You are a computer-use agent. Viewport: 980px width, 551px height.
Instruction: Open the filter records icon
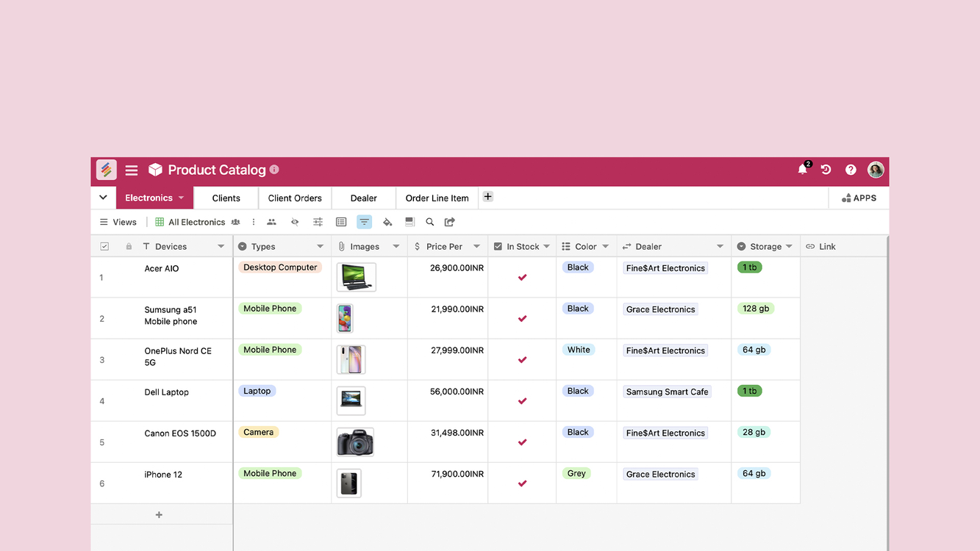[365, 222]
